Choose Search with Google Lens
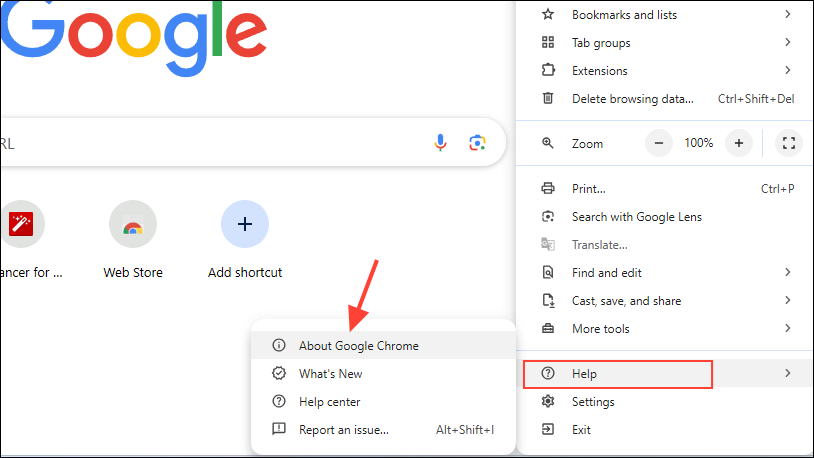Image resolution: width=814 pixels, height=458 pixels. (636, 217)
